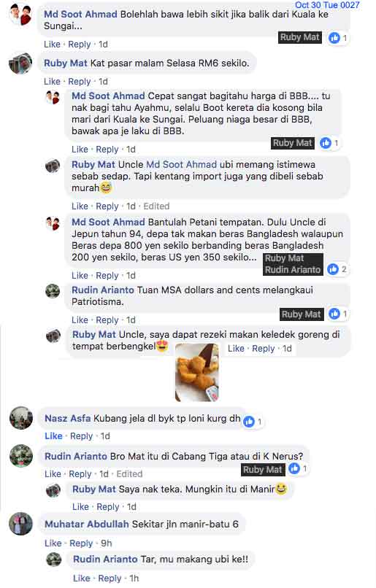The image size is (376, 588).
Task: Click like reaction icon on Rudin's Patriotisma comment
Action: click(x=334, y=314)
